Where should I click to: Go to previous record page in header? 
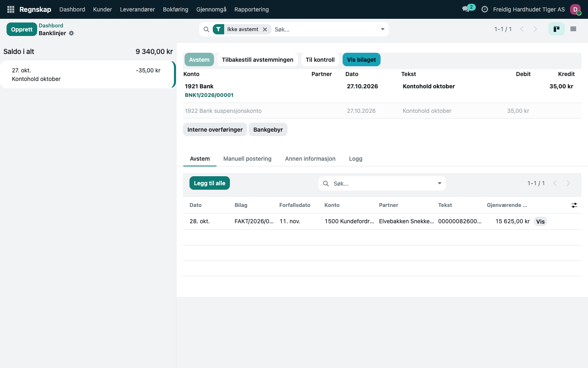click(x=522, y=29)
